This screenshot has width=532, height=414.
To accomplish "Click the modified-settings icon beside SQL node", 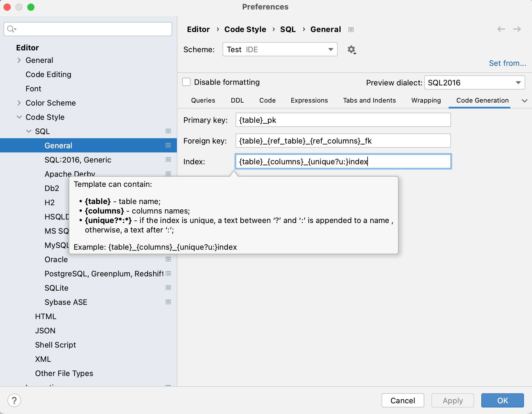I will pos(168,131).
